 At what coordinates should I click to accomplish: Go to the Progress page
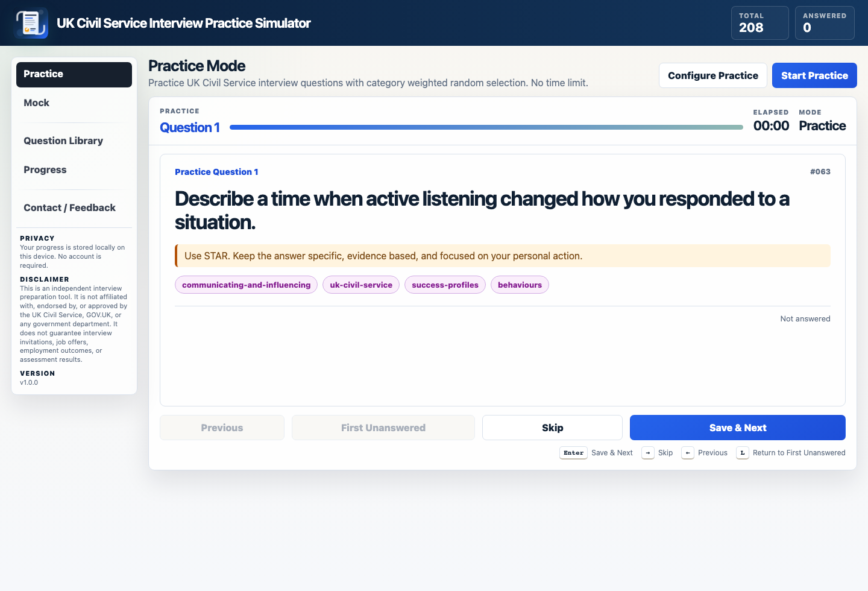[74, 170]
